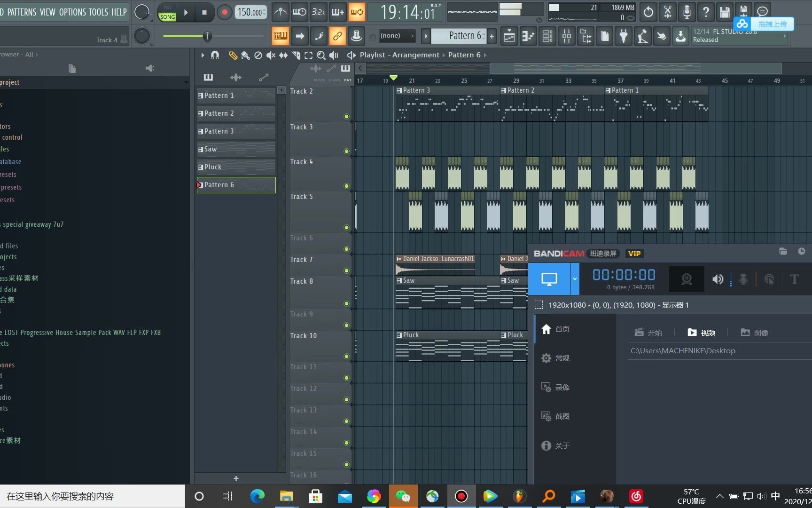Open the pattern options arrow left of selector
Image resolution: width=812 pixels, height=508 pixels.
426,36
